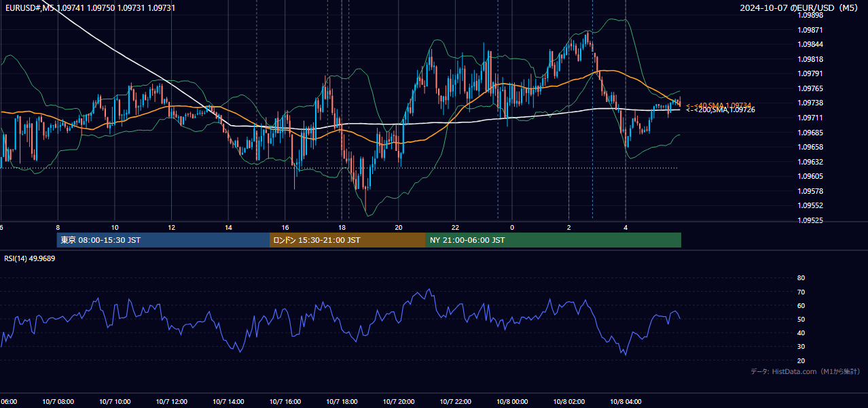Click RSI scale level 80
Viewport: 868px width, 408px height.
tap(801, 278)
